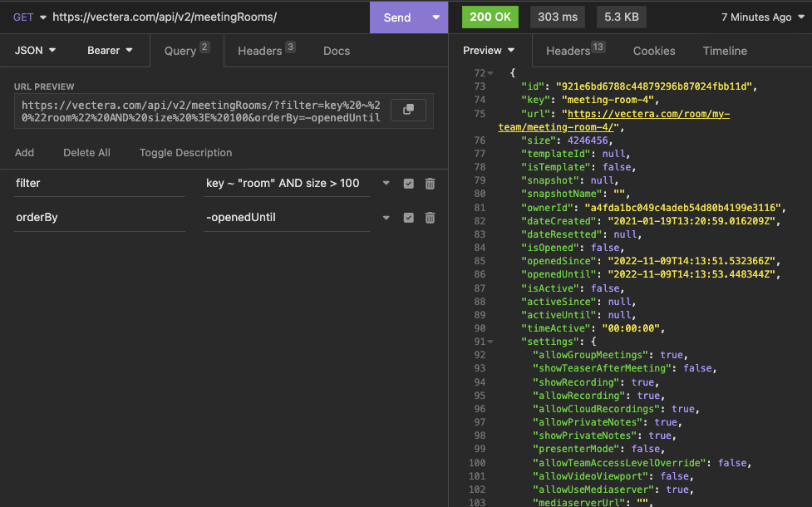The width and height of the screenshot is (812, 507).
Task: Open the request Headers tab with 3
Action: (266, 50)
